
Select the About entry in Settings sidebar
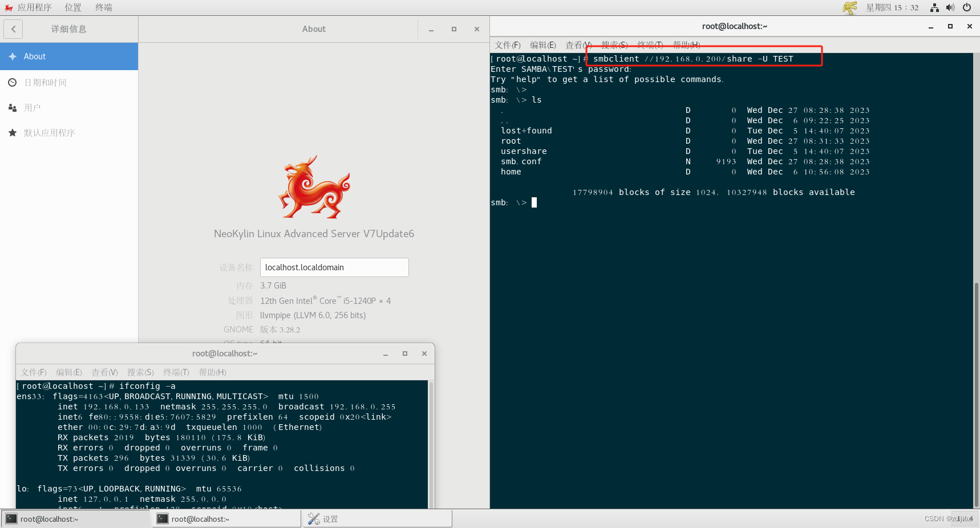(34, 56)
